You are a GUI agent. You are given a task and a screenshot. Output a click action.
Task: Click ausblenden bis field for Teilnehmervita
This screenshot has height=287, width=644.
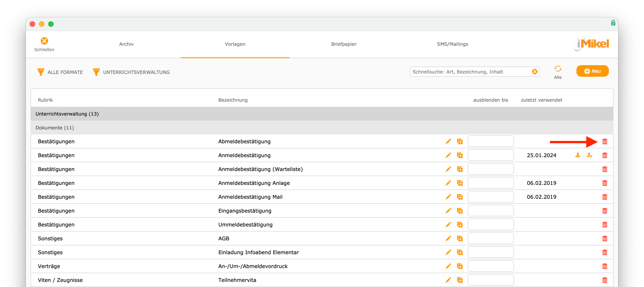(491, 280)
